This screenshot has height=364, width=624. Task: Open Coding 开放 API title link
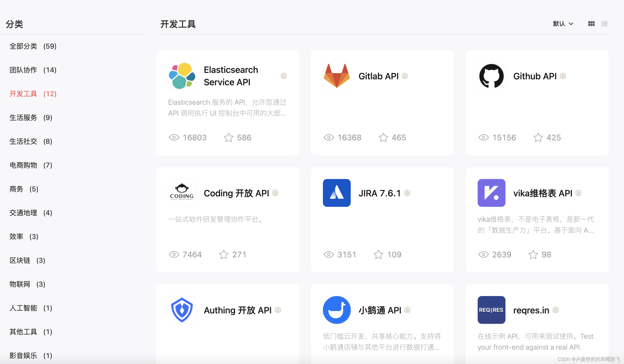click(236, 193)
